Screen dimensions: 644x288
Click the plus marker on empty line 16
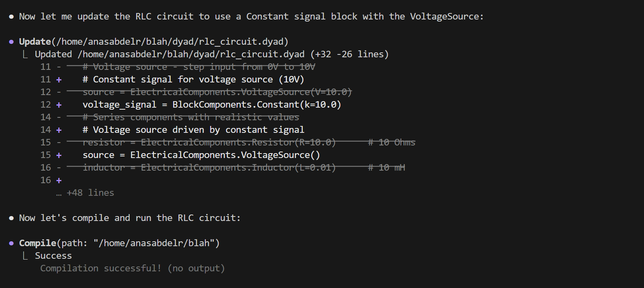[x=59, y=180]
